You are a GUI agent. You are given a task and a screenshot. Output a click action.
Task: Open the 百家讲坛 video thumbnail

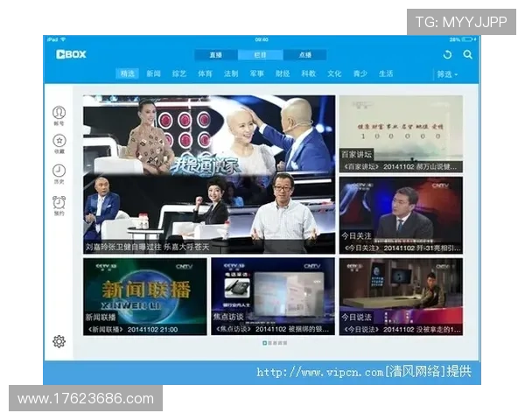401,134
